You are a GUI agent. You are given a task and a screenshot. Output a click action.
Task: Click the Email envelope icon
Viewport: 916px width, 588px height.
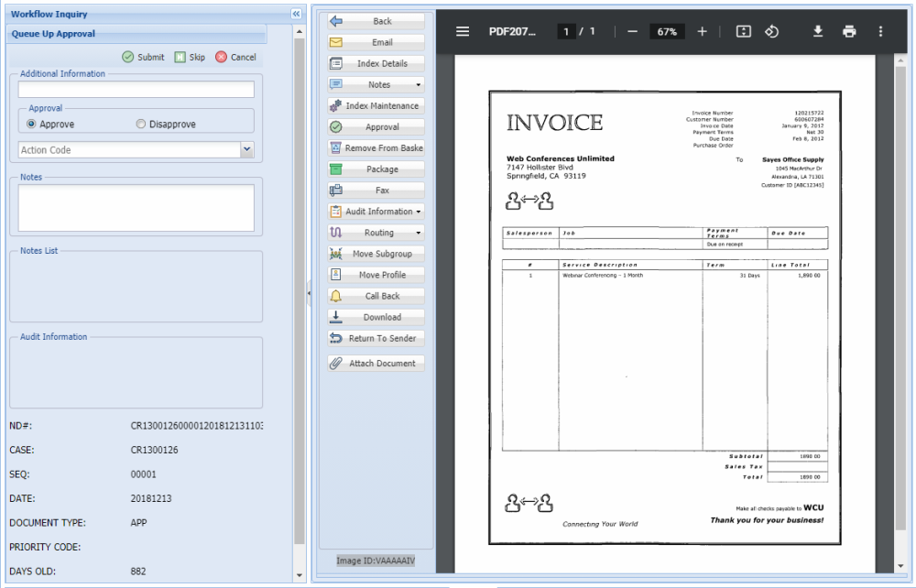pos(336,43)
